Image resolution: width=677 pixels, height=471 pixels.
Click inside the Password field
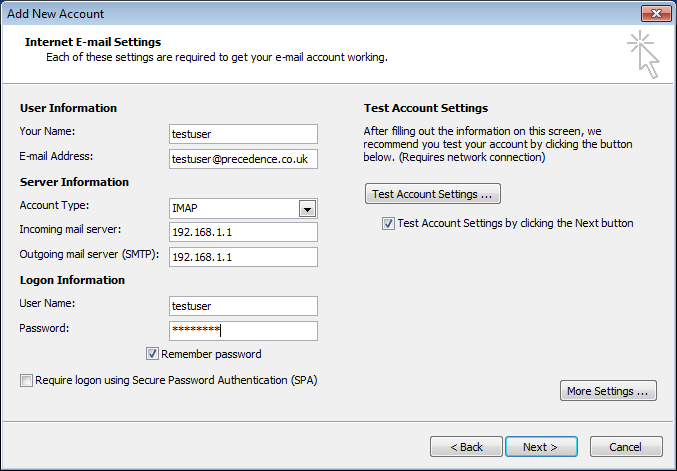point(243,331)
